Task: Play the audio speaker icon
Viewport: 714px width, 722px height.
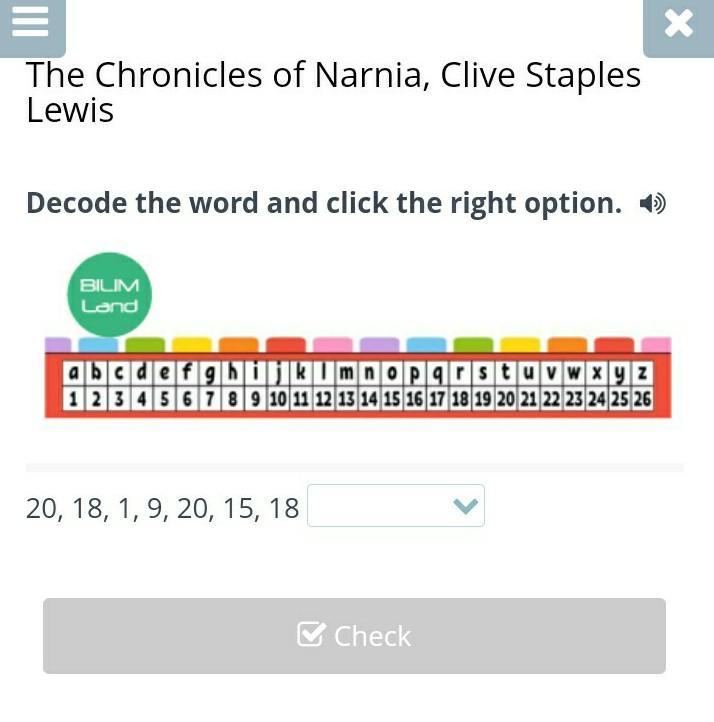Action: pyautogui.click(x=653, y=204)
